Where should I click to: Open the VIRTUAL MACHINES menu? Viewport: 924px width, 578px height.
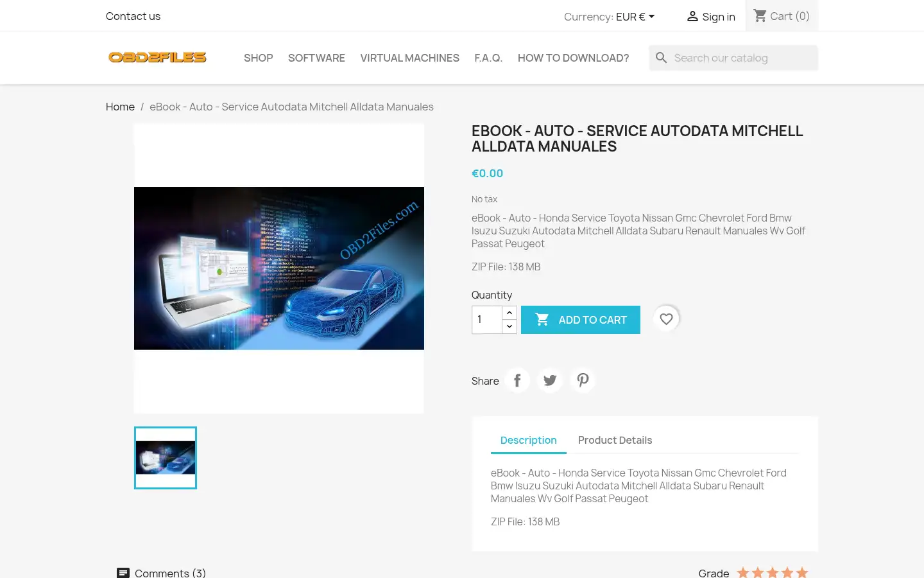coord(409,58)
